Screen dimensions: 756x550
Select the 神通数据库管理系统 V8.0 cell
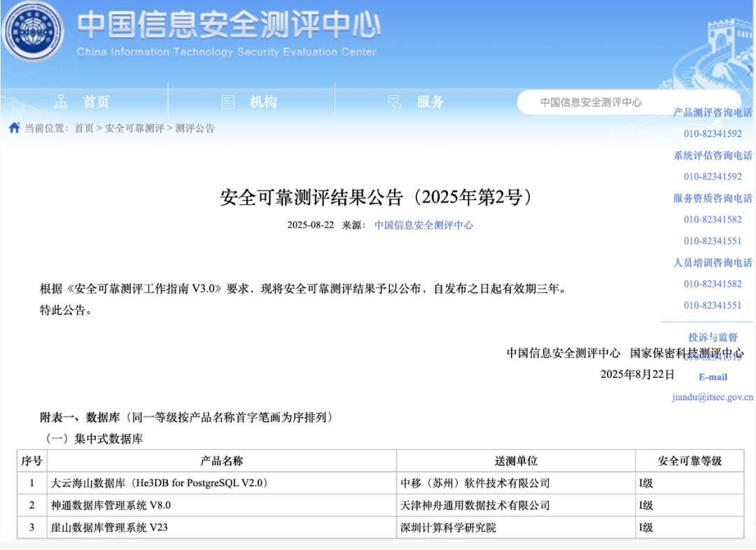[222, 505]
